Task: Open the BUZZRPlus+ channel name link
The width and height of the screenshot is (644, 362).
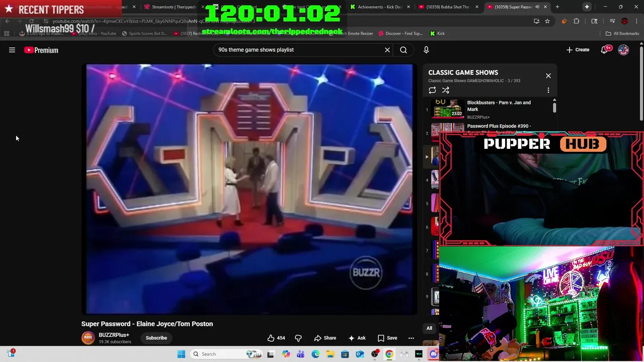Action: point(114,335)
